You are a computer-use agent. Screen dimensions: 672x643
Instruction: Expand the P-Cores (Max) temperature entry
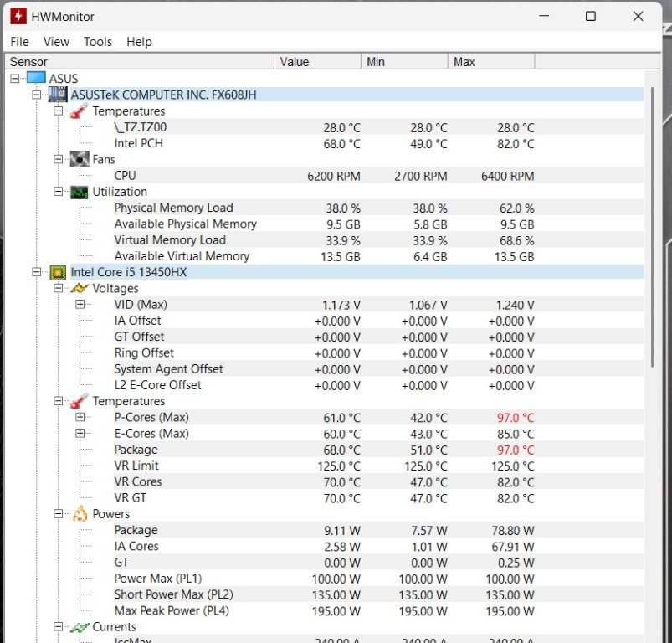(80, 417)
